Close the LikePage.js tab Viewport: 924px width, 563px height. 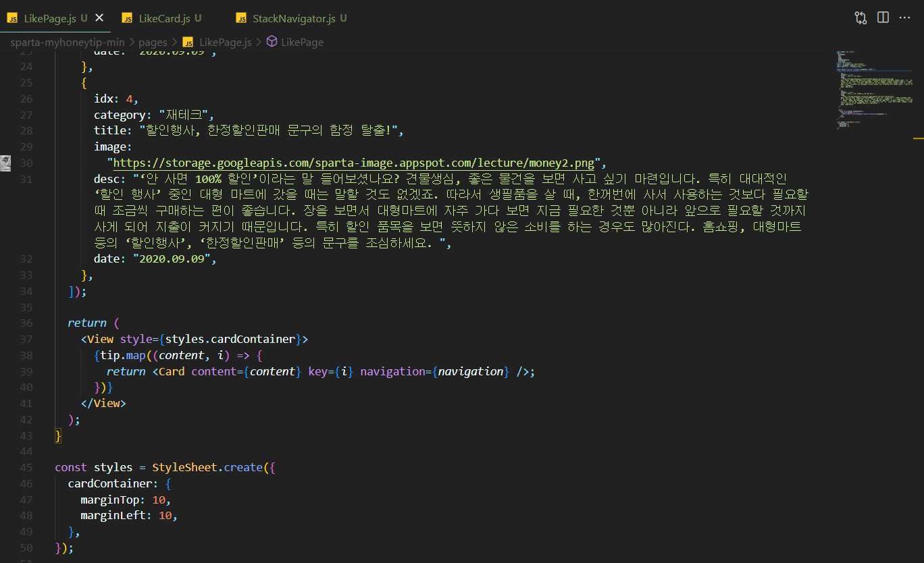tap(99, 18)
